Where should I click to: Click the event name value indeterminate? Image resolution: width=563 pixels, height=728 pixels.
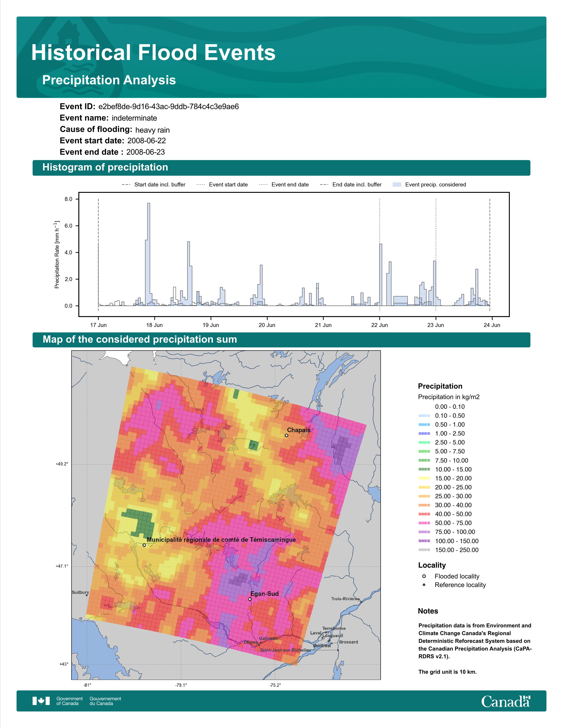(134, 118)
